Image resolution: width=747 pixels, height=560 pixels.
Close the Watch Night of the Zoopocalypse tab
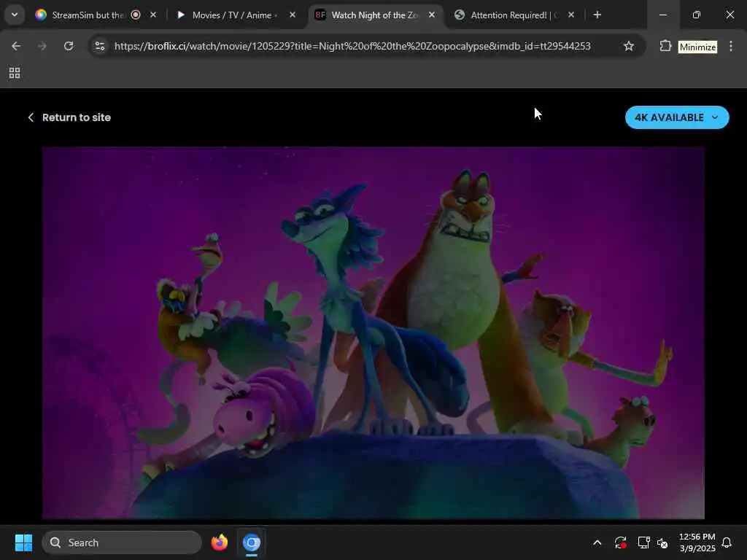click(x=432, y=15)
